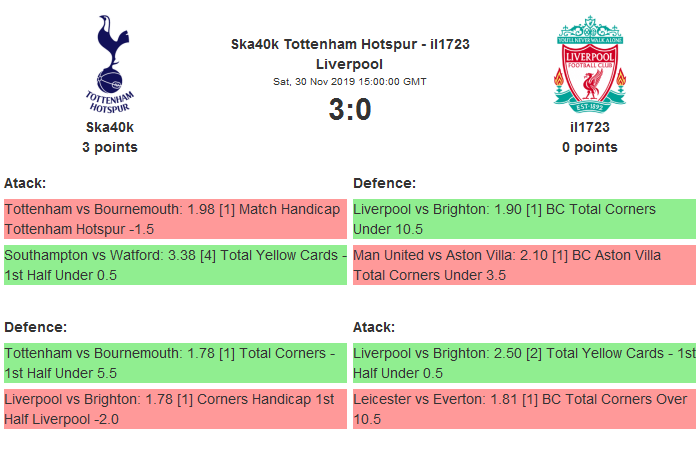Click the "3 points" label under Ska40k
700x460 pixels.
[x=110, y=147]
